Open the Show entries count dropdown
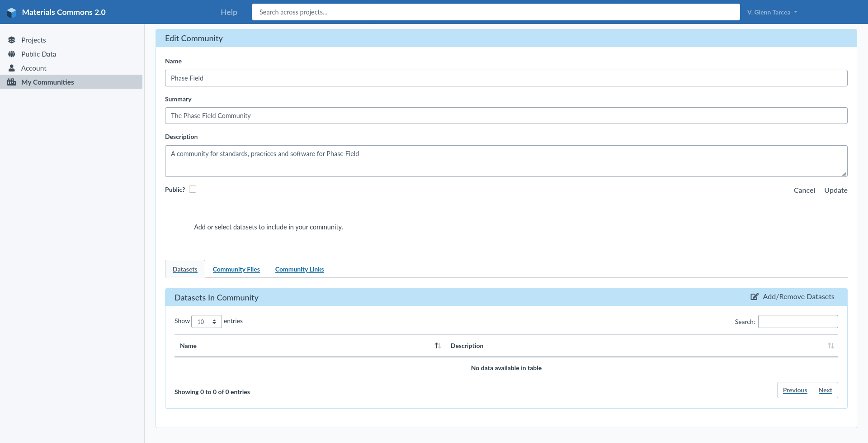This screenshot has height=443, width=868. click(207, 321)
